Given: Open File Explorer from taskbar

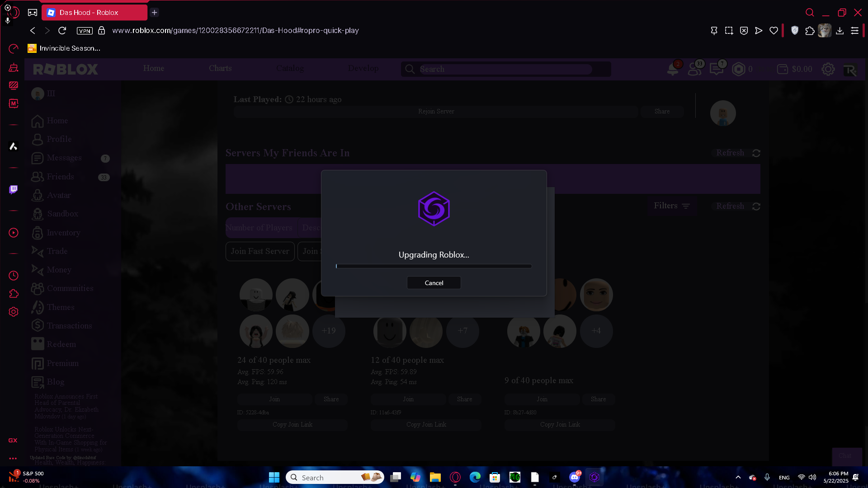Looking at the screenshot, I should pyautogui.click(x=435, y=477).
